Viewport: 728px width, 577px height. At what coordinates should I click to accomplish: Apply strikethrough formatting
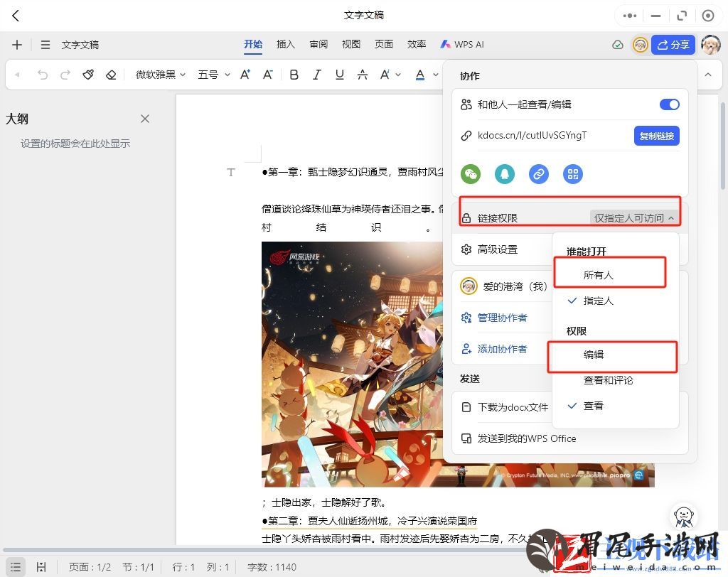(x=362, y=75)
